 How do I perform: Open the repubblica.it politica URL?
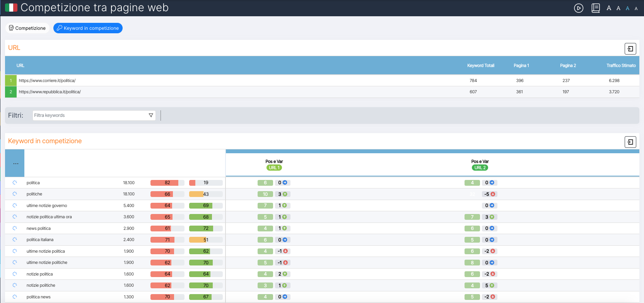(x=50, y=92)
